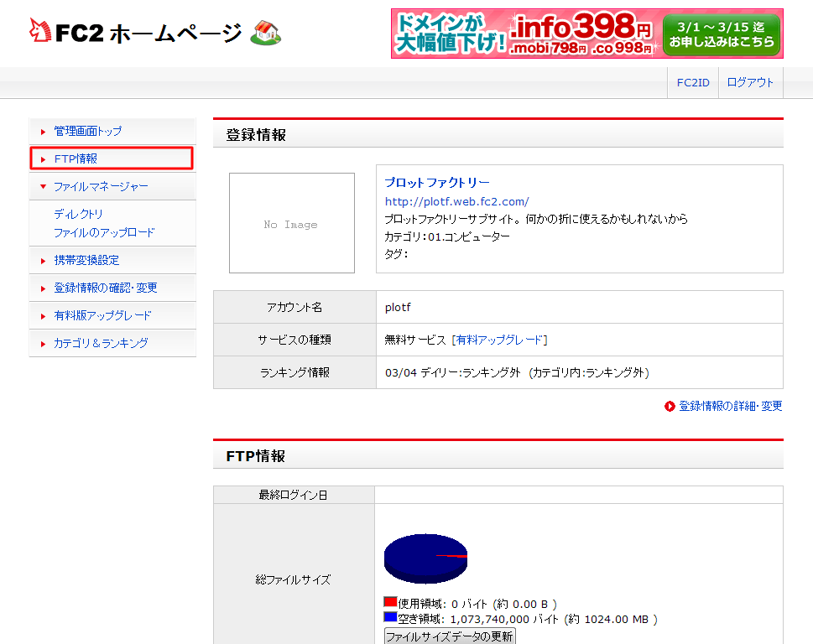Click the タグ: label text
Screen dimensions: 813x644
coord(396,254)
